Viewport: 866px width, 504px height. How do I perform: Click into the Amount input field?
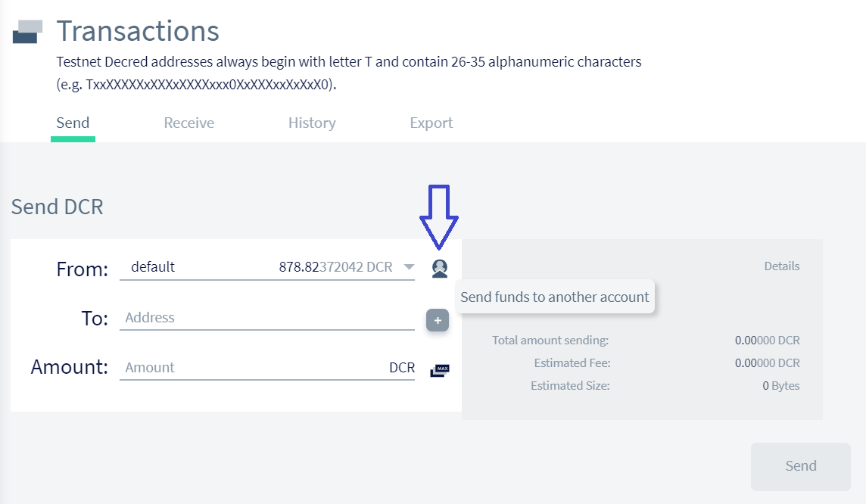250,368
